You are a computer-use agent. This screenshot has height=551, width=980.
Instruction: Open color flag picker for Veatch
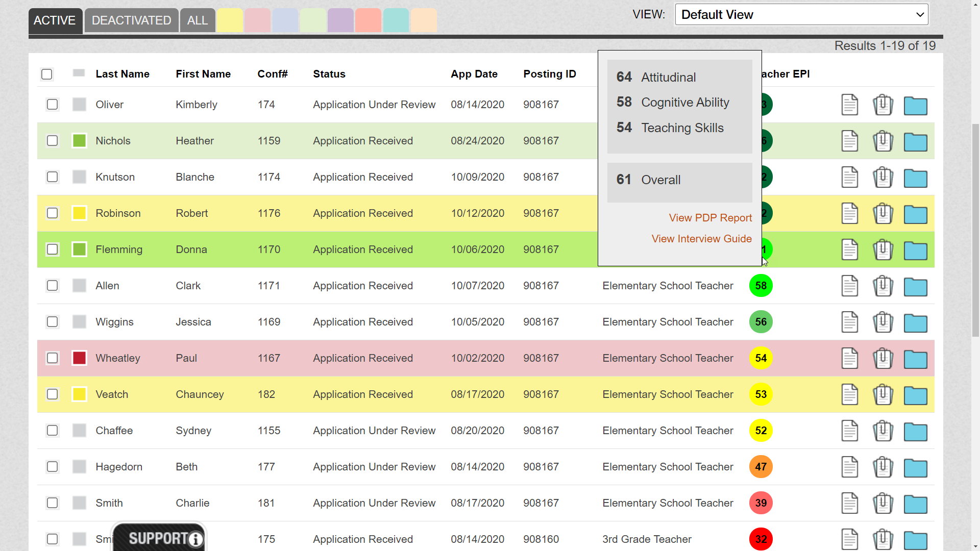point(79,394)
